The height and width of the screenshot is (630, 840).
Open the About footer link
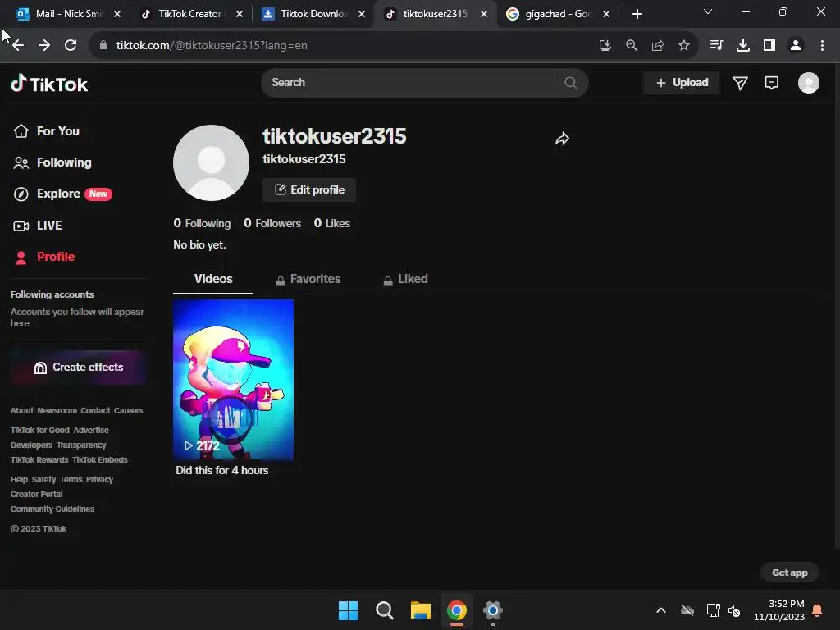[22, 411]
